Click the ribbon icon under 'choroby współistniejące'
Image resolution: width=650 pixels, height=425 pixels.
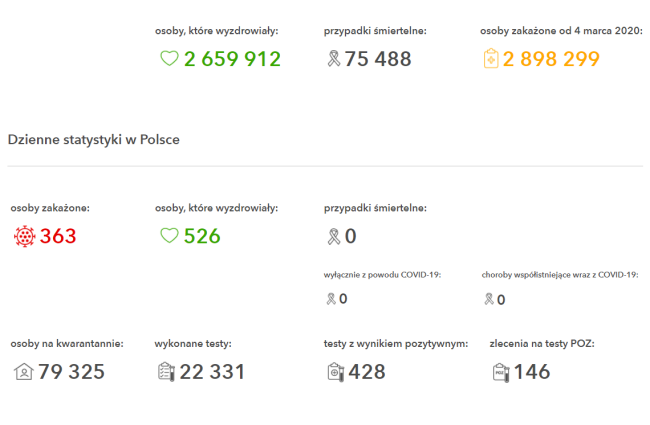pos(489,298)
